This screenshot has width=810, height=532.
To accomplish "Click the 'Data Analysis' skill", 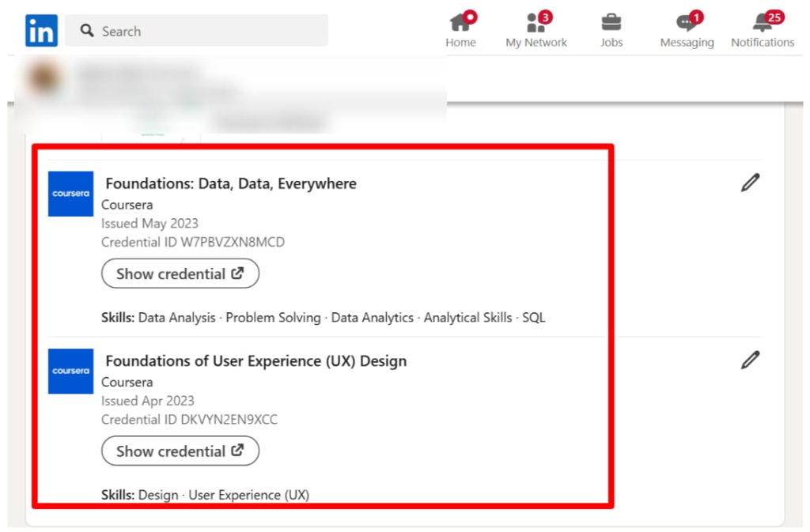I will click(176, 317).
